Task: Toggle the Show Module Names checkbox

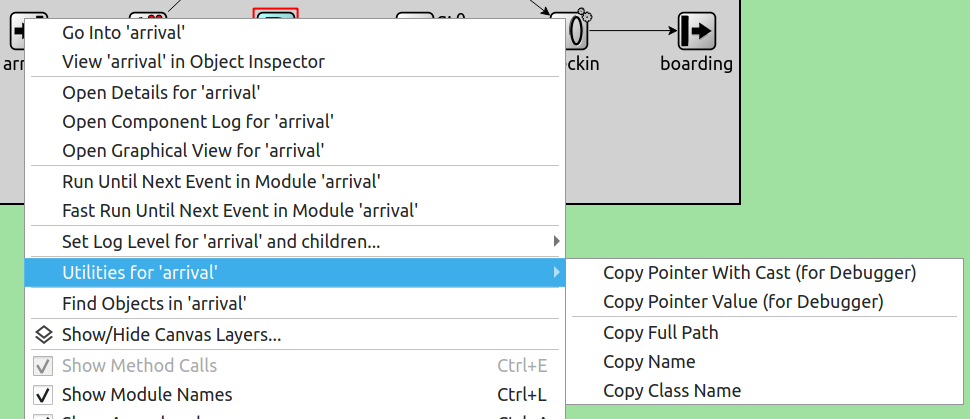Action: point(43,395)
